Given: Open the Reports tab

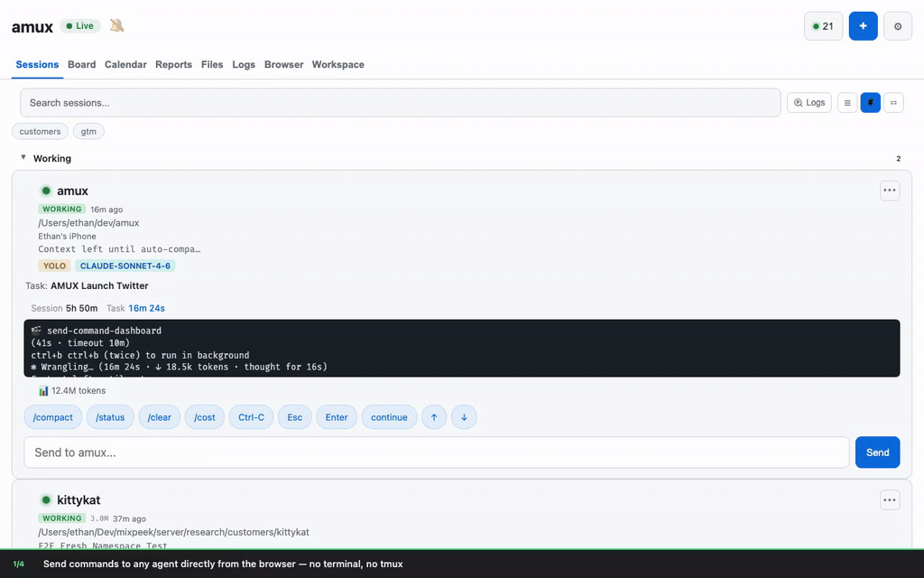Looking at the screenshot, I should pyautogui.click(x=174, y=65).
